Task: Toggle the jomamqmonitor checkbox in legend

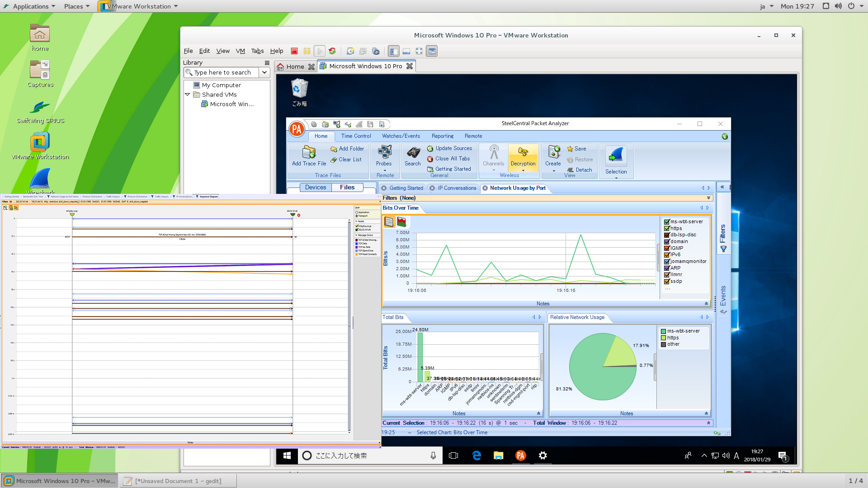Action: 667,262
